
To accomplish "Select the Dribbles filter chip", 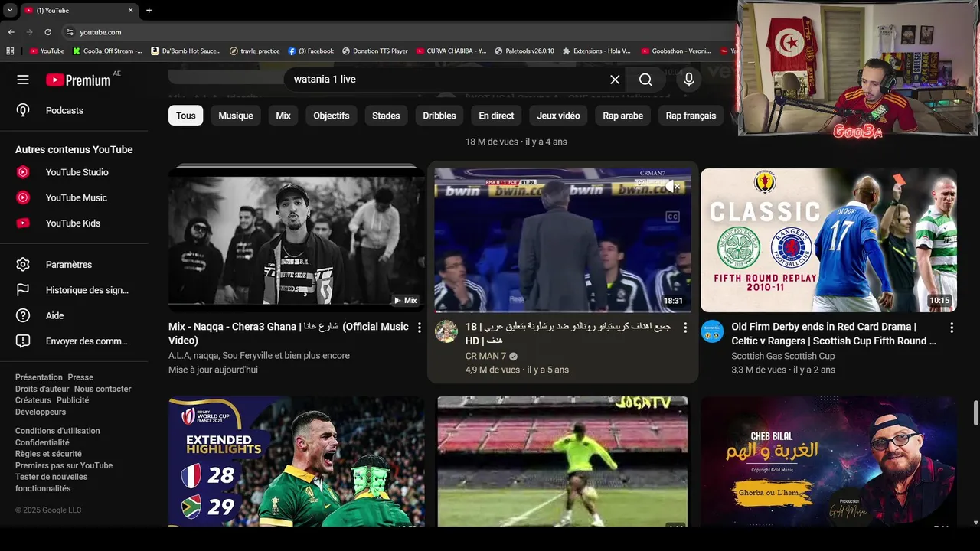I will [439, 116].
